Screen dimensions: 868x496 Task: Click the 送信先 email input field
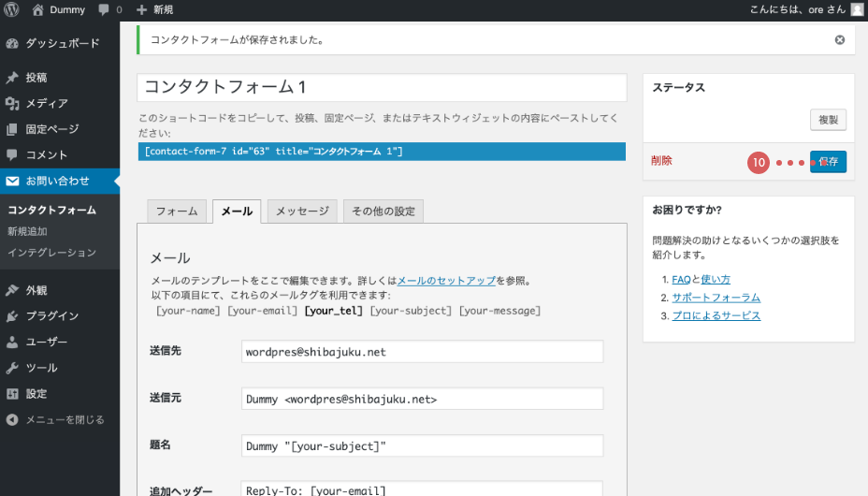click(x=422, y=352)
